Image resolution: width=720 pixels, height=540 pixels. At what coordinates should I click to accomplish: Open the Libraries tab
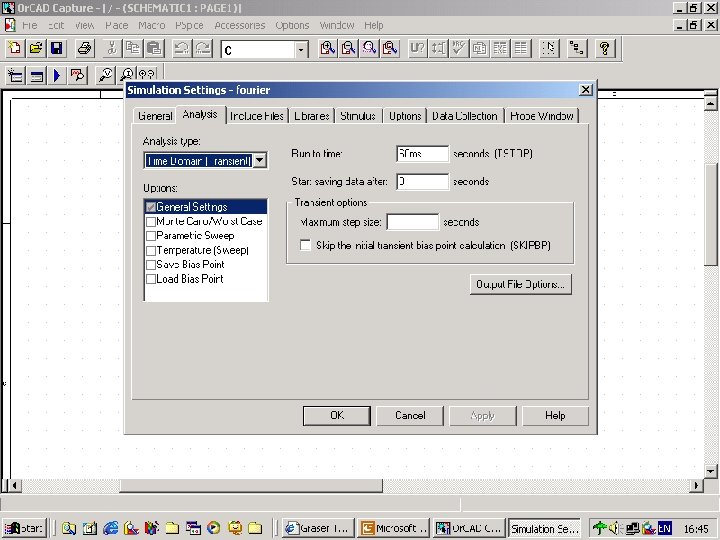[x=312, y=116]
